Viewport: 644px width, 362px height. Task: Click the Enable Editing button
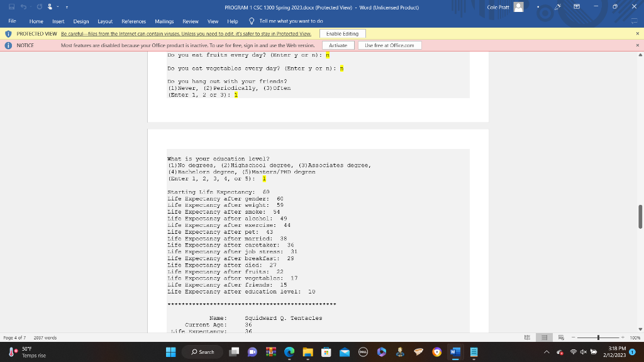(343, 34)
